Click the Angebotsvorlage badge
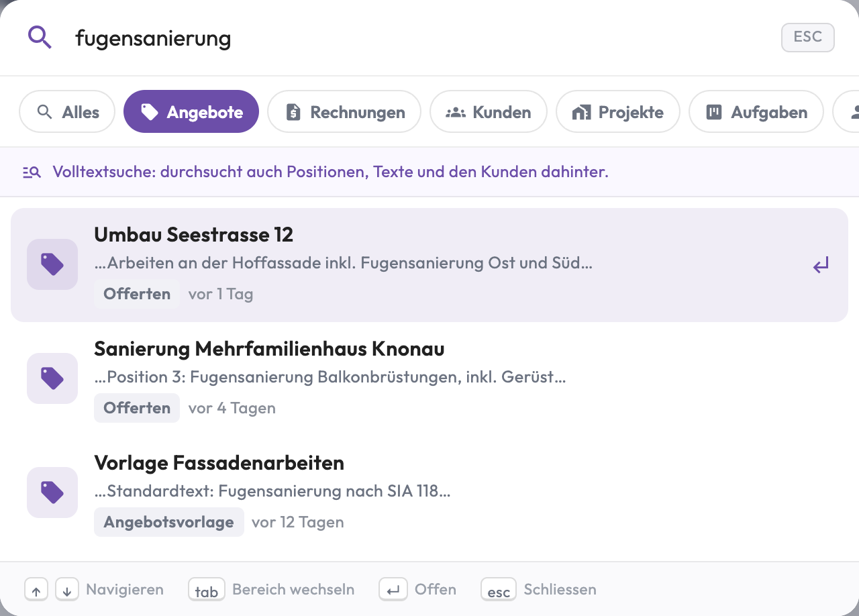Screen dimensions: 859x616 point(168,522)
